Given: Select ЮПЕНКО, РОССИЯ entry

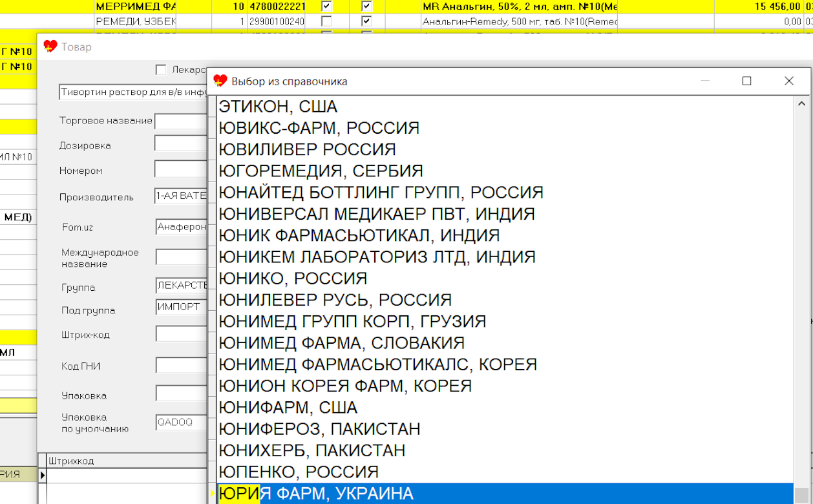Looking at the screenshot, I should (x=505, y=472).
